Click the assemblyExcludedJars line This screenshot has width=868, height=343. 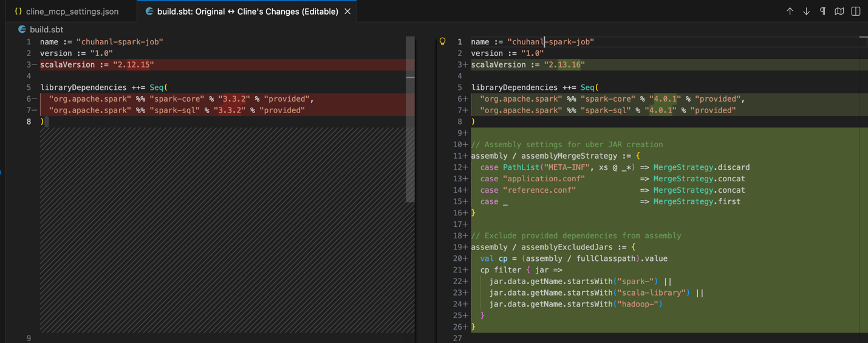click(x=553, y=247)
